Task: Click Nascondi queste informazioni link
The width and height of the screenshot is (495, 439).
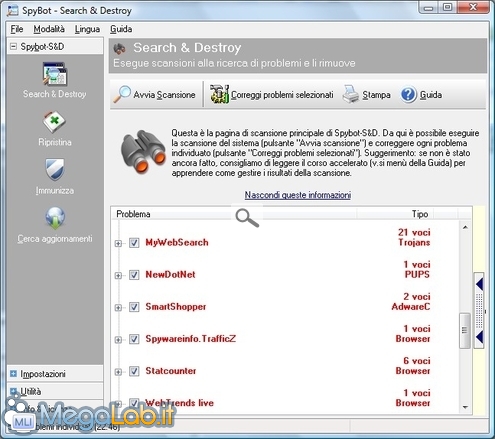Action: point(298,195)
